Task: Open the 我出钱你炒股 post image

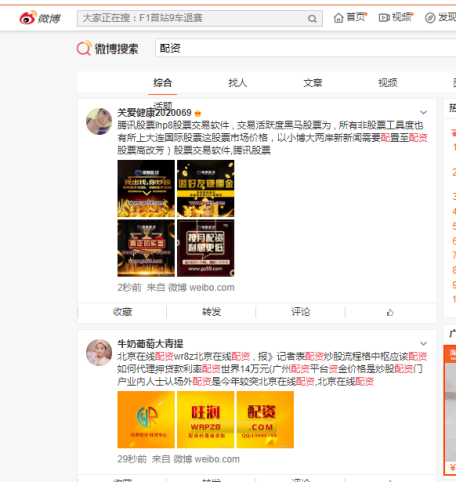Action: click(x=146, y=189)
